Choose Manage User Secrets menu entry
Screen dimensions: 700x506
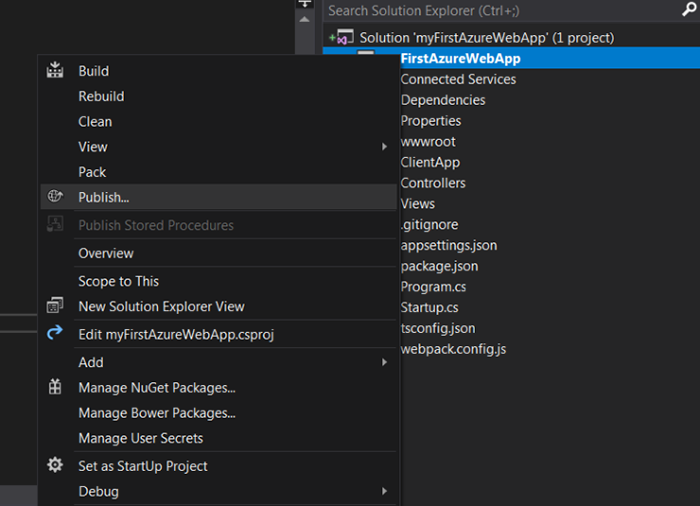point(140,438)
